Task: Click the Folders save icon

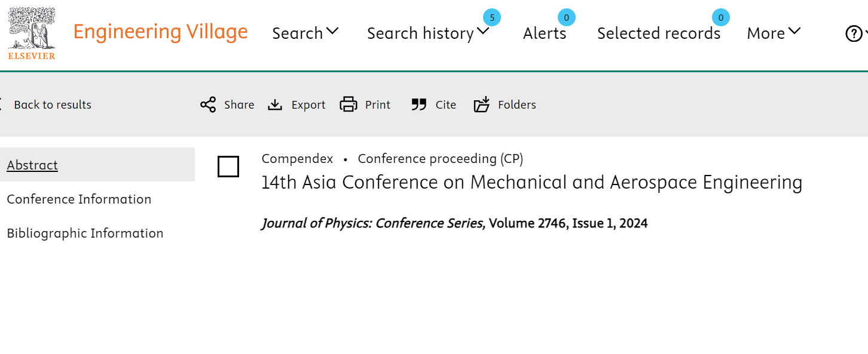Action: (x=482, y=104)
